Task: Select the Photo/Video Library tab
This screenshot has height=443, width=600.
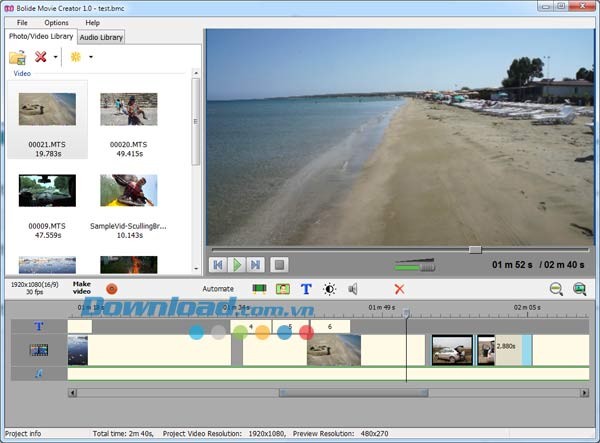Action: tap(41, 36)
